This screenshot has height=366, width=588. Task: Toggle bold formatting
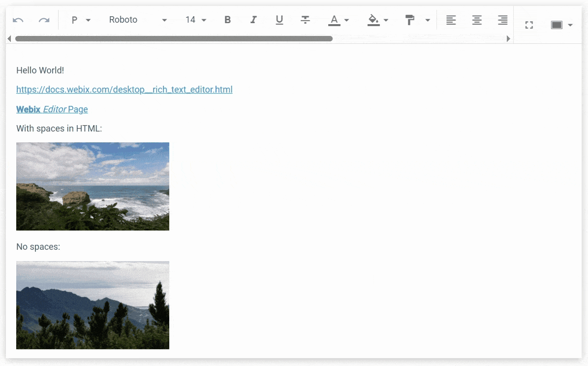click(x=227, y=20)
